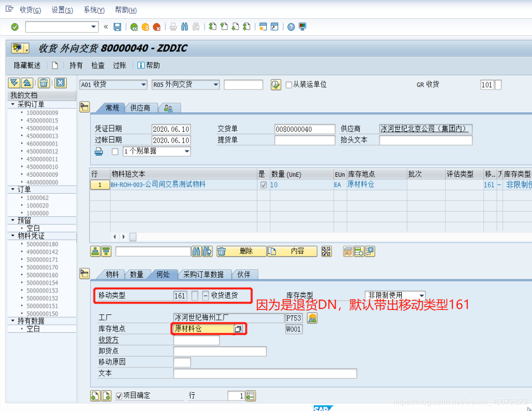
Task: Click the 移动原因 input field
Action: [182, 362]
